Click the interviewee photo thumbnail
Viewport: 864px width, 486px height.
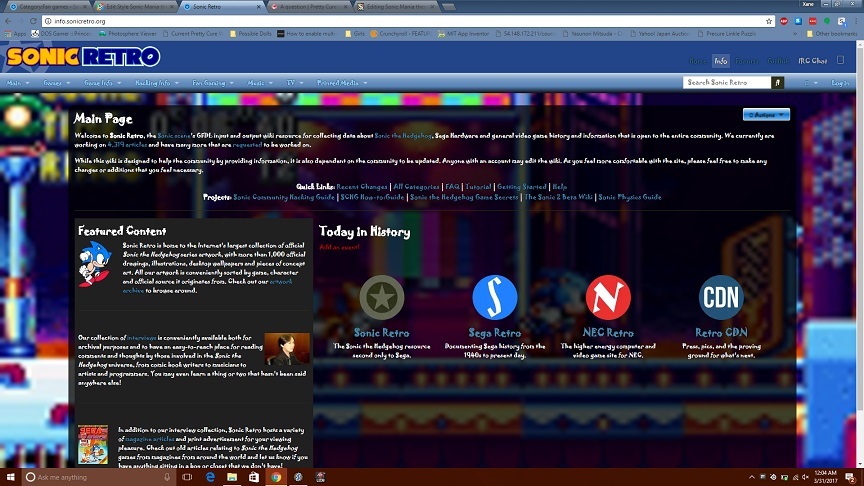click(x=287, y=349)
